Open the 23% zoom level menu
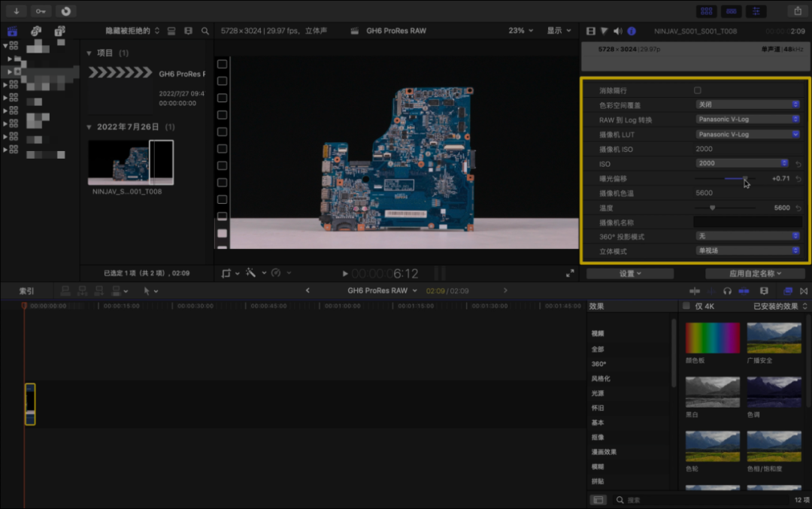 520,31
